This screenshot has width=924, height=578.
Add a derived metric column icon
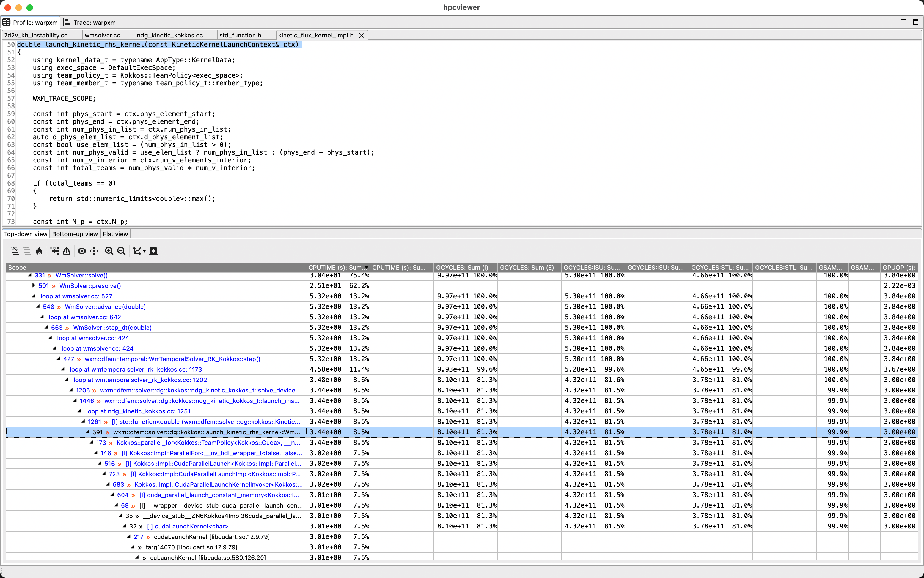click(55, 251)
